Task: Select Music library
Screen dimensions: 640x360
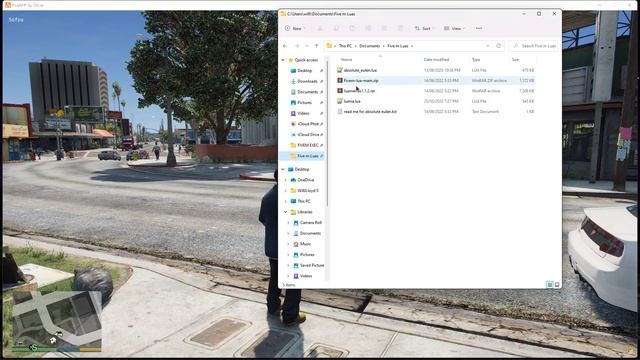Action: pos(305,244)
